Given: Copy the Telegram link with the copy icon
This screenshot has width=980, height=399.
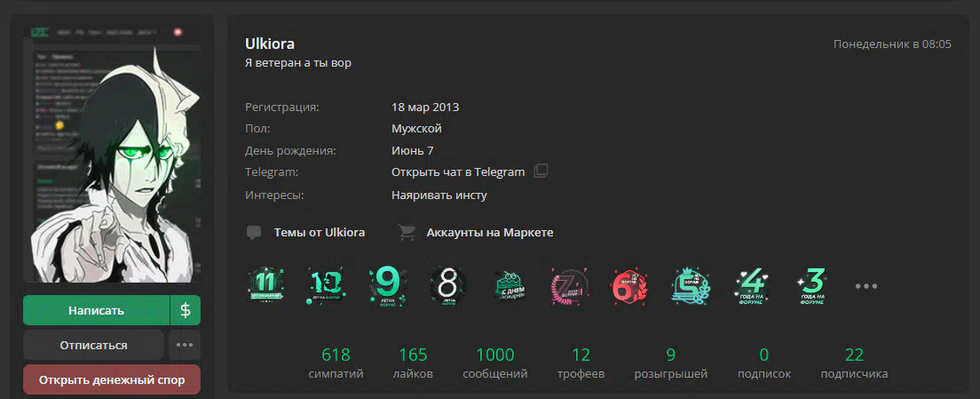Looking at the screenshot, I should click(541, 172).
